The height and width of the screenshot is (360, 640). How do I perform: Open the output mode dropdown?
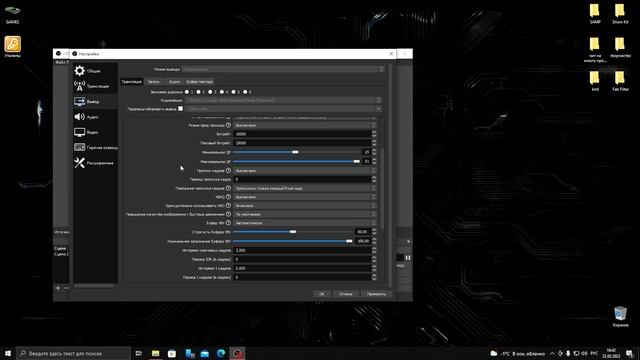[x=283, y=69]
